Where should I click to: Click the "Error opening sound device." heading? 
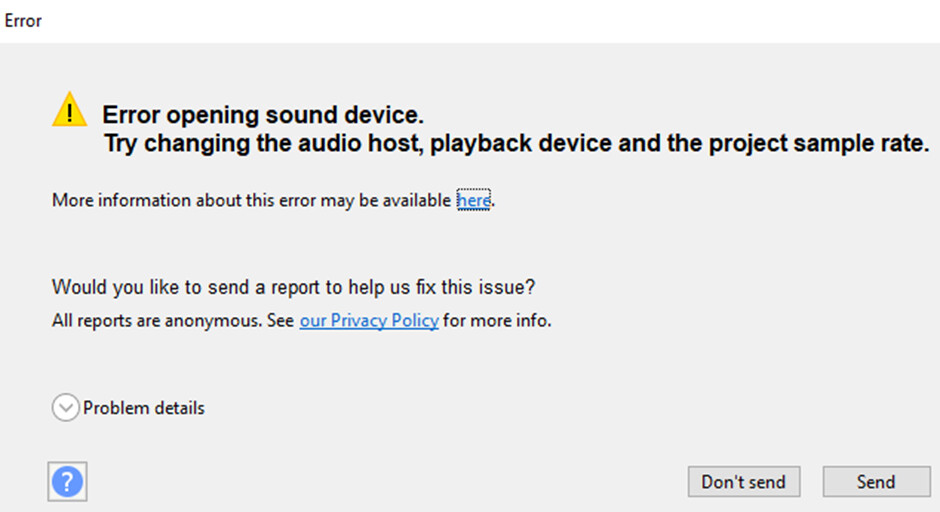pos(263,114)
